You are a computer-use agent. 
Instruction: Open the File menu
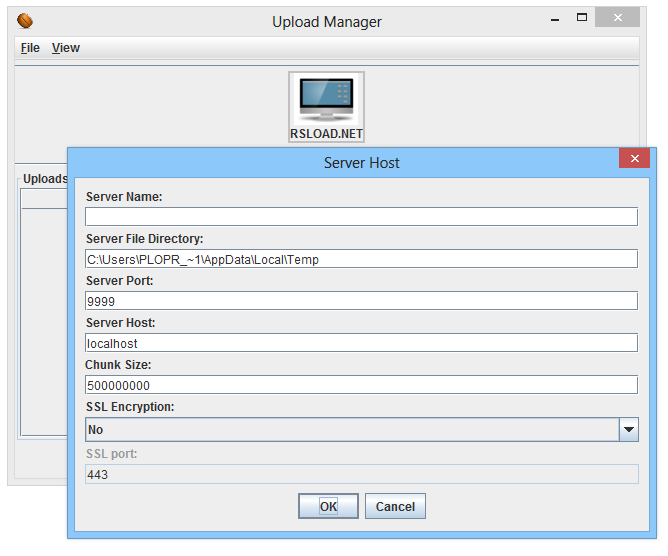tap(30, 48)
